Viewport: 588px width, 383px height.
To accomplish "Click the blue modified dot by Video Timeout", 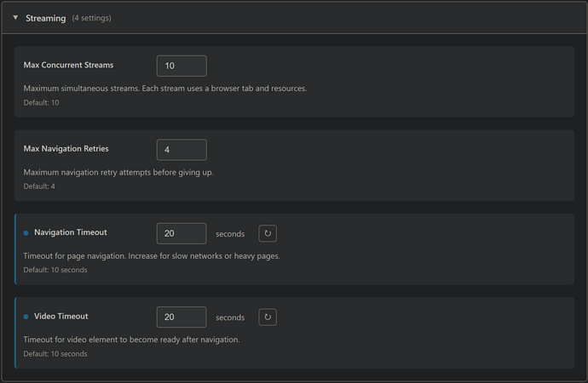I will point(26,317).
